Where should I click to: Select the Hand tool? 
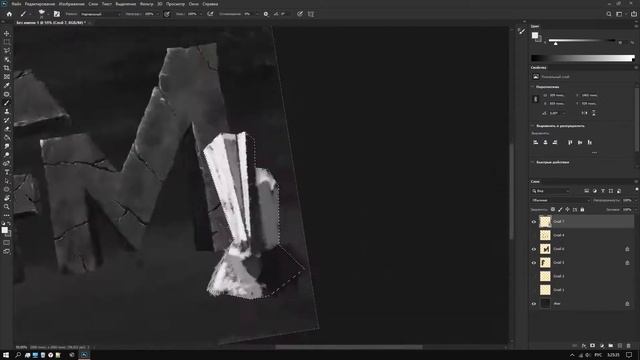[7, 198]
